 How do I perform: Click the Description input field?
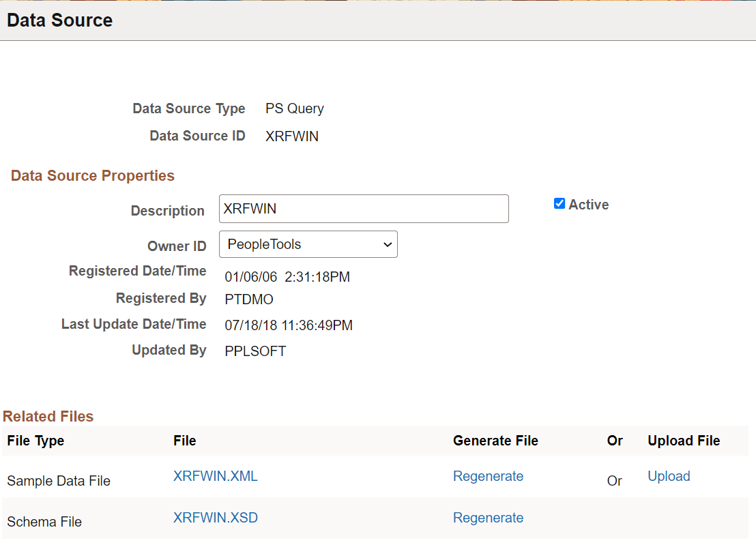click(364, 208)
